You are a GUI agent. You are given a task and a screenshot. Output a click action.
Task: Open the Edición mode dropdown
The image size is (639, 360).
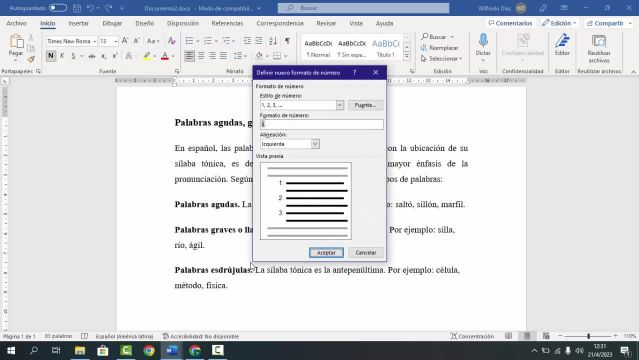click(559, 23)
